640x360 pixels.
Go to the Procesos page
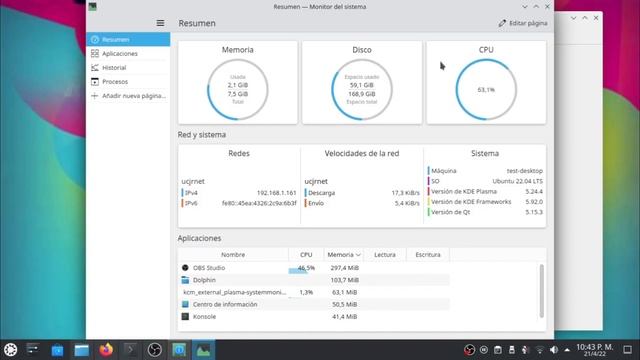coord(128,82)
